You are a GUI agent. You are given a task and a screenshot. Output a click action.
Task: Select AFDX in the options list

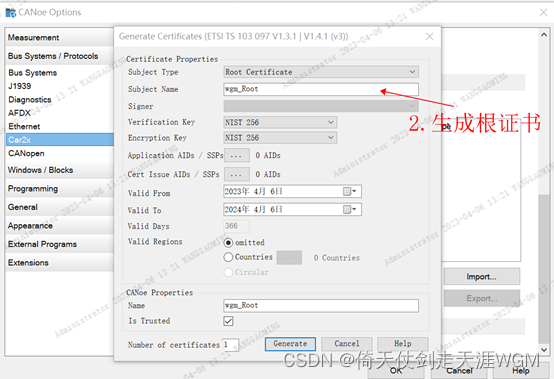[59, 113]
